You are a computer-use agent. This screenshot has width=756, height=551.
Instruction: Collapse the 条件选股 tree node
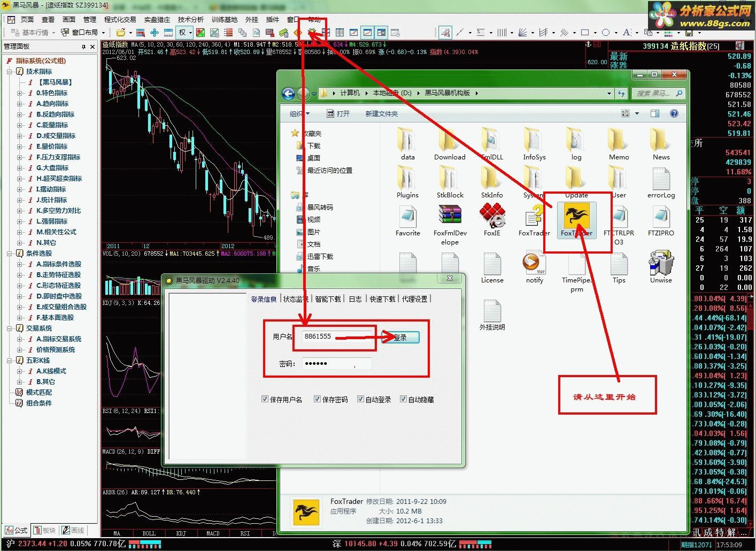pos(10,253)
